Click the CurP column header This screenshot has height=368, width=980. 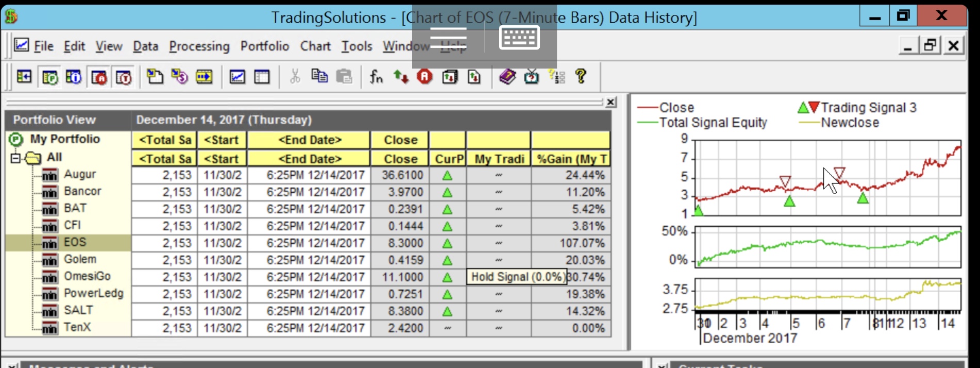pos(448,159)
